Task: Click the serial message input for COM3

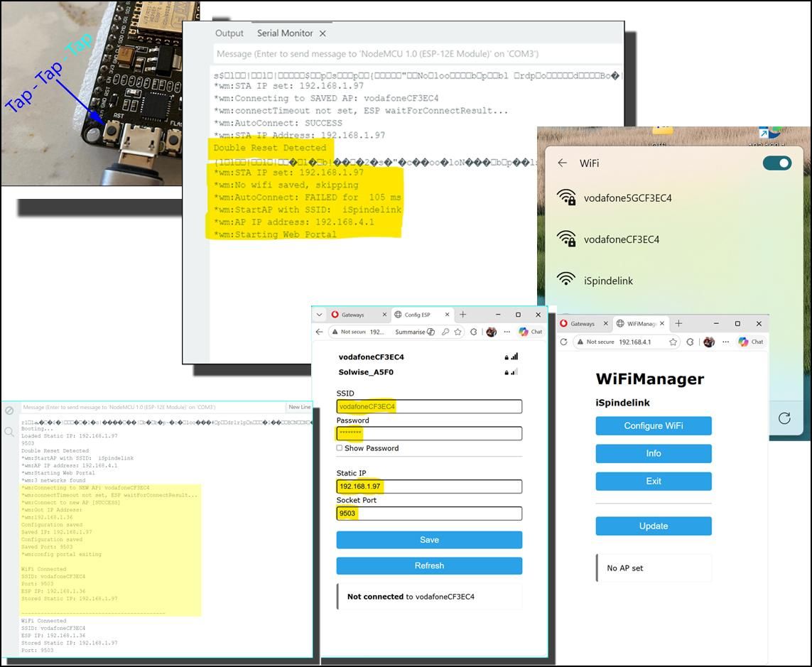Action: (418, 54)
